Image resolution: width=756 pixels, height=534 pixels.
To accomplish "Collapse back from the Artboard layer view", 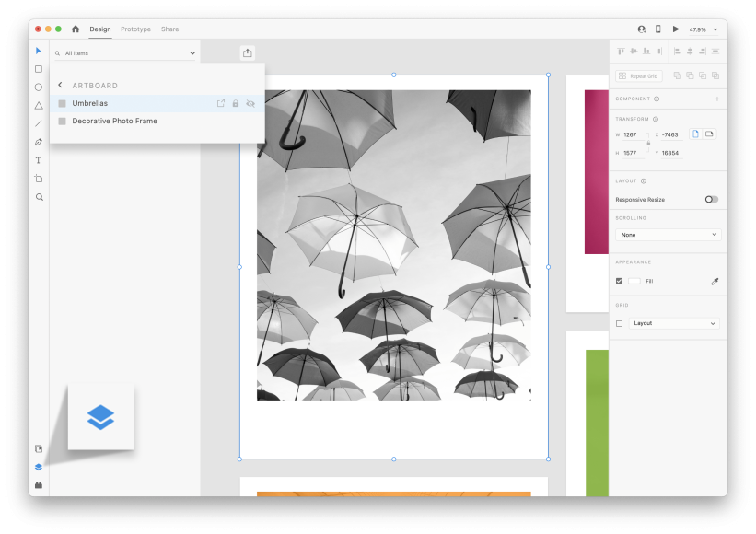I will [61, 85].
